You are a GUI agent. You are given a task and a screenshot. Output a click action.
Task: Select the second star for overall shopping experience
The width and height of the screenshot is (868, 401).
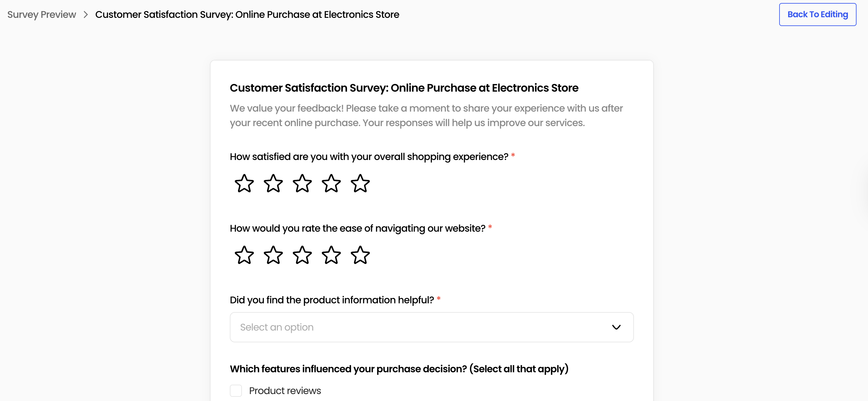click(273, 184)
